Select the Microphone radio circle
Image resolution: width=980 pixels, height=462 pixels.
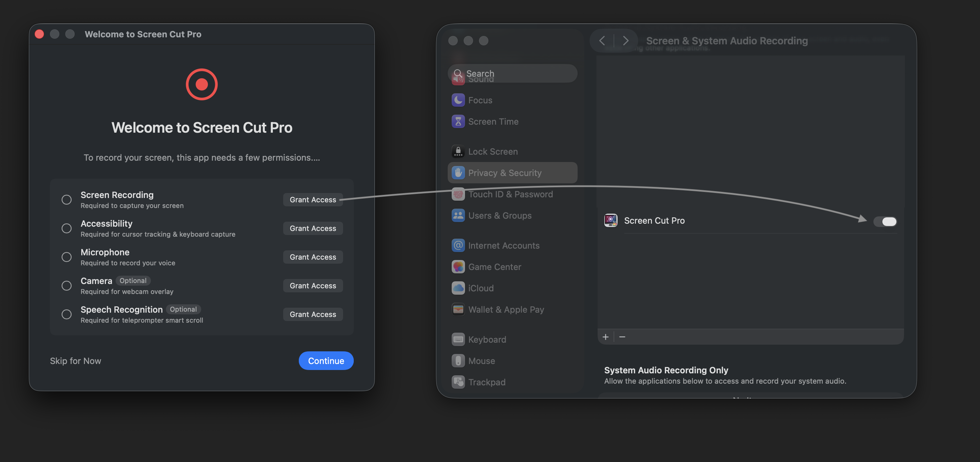click(x=67, y=257)
